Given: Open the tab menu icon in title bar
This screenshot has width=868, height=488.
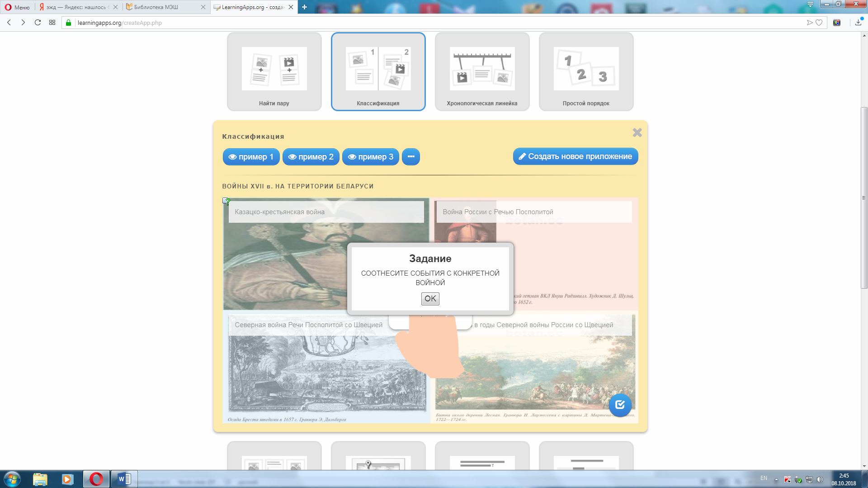Looking at the screenshot, I should pos(810,5).
